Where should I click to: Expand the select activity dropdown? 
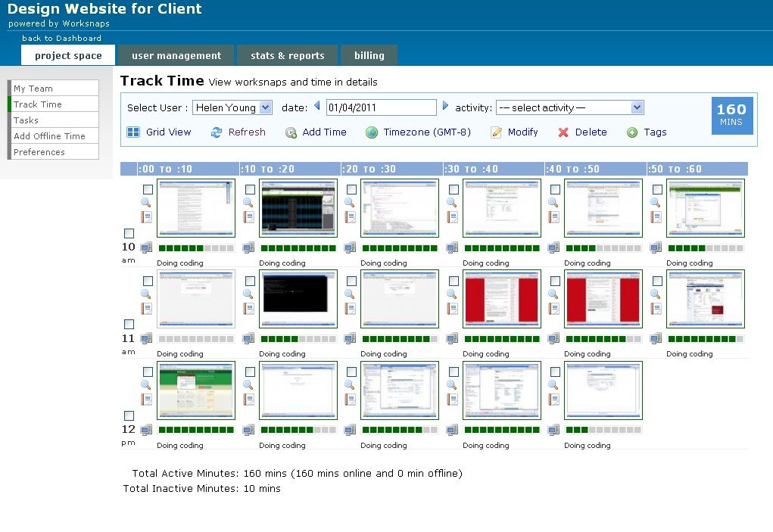(570, 107)
